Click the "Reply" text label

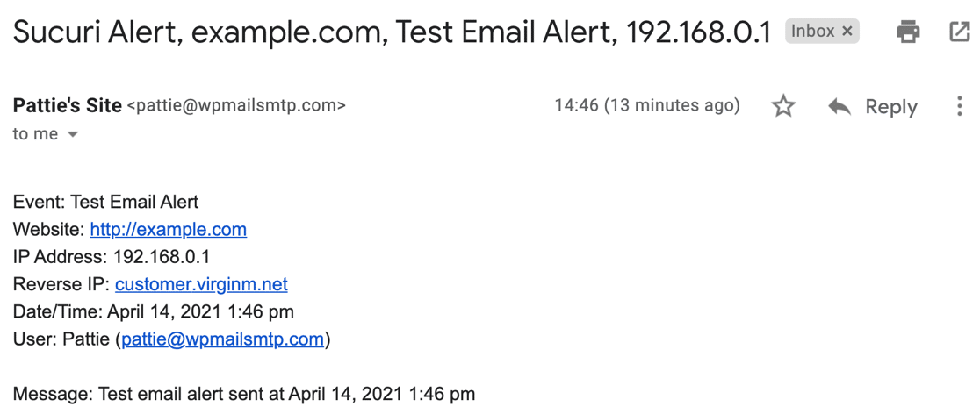[x=891, y=107]
